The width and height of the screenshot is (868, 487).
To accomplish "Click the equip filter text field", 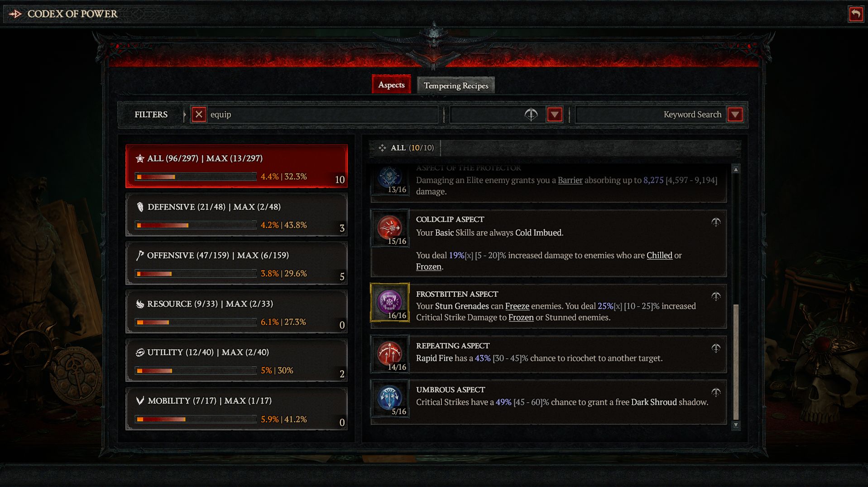I will (x=322, y=115).
